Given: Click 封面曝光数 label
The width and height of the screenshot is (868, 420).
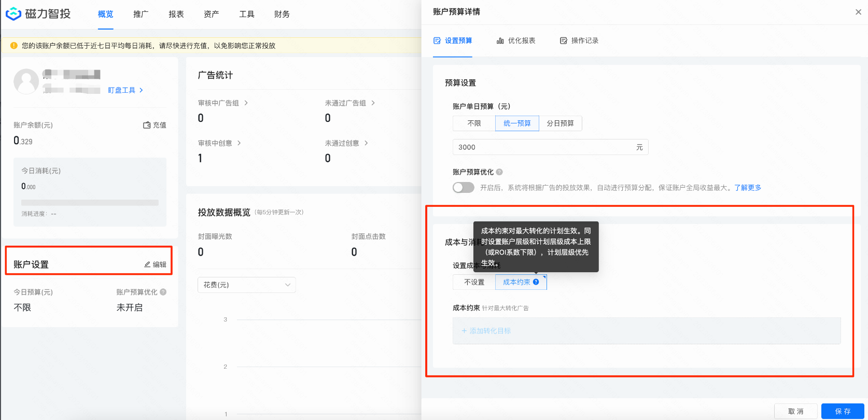Looking at the screenshot, I should pos(215,236).
